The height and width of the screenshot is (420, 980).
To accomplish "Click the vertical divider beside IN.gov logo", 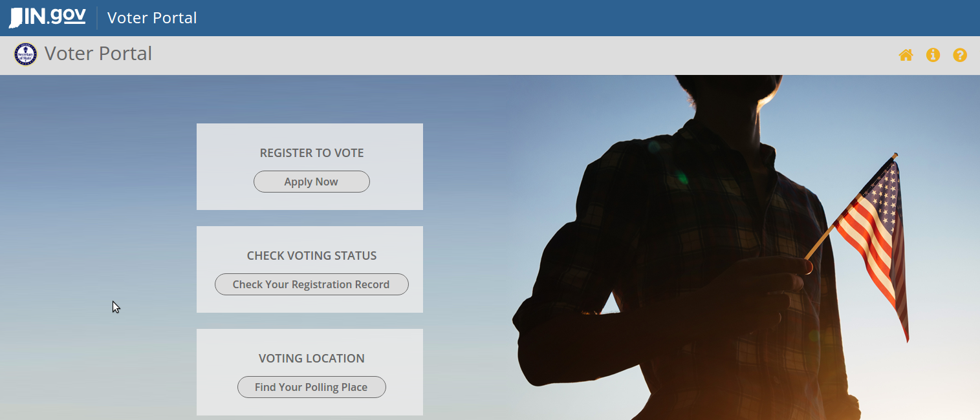I will pyautogui.click(x=97, y=18).
